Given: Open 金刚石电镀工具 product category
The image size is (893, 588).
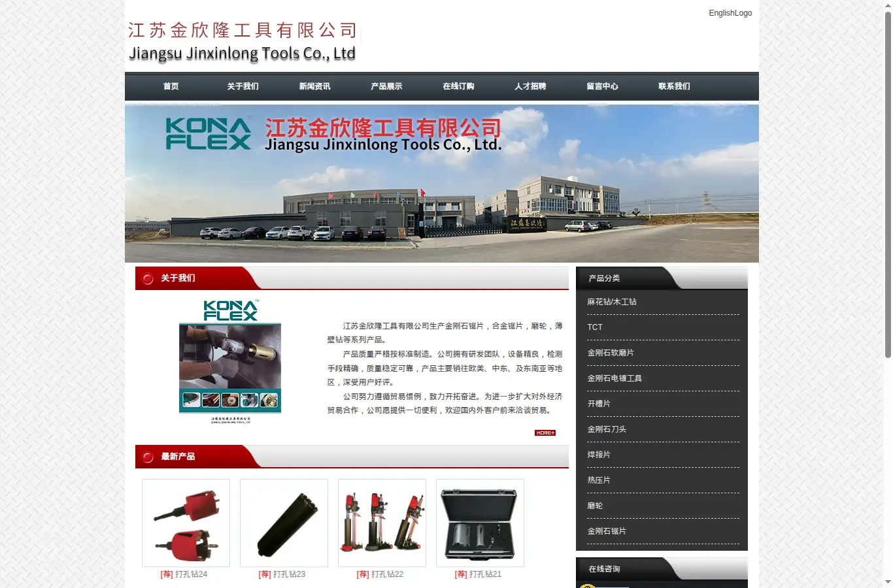Looking at the screenshot, I should coord(615,378).
